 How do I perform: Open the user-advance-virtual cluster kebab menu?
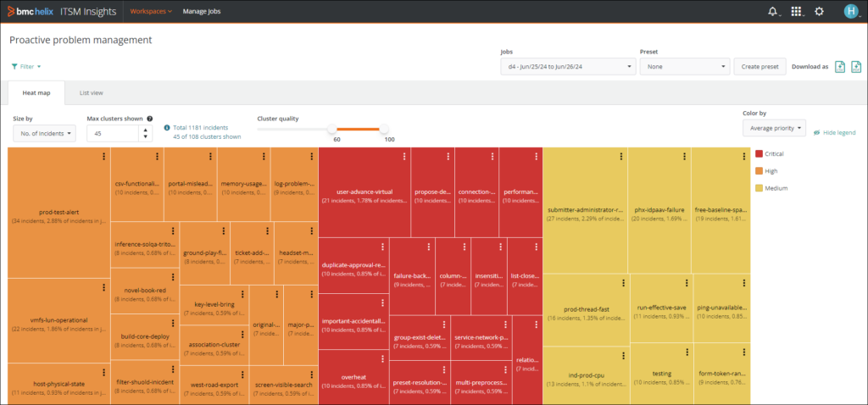tap(404, 155)
